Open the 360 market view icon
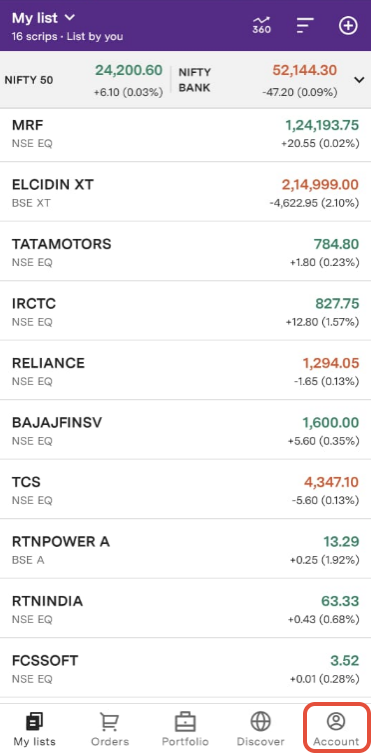The image size is (371, 754). [262, 25]
